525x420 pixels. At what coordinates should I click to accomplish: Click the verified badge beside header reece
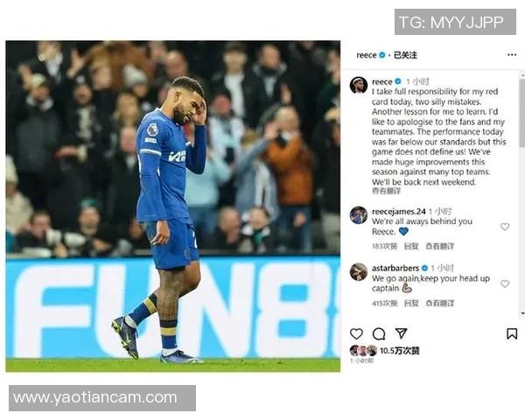point(382,55)
